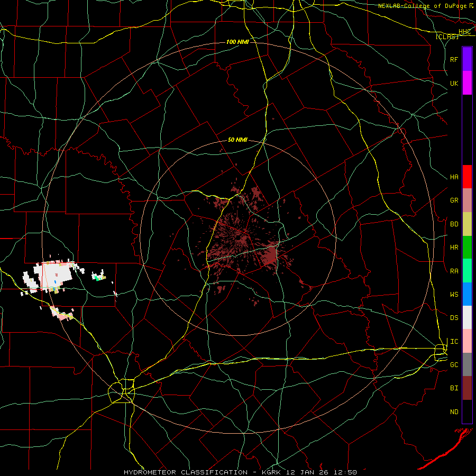The image size is (476, 476).
Task: Click the dark red BI legend swatch
Action: coord(467,388)
